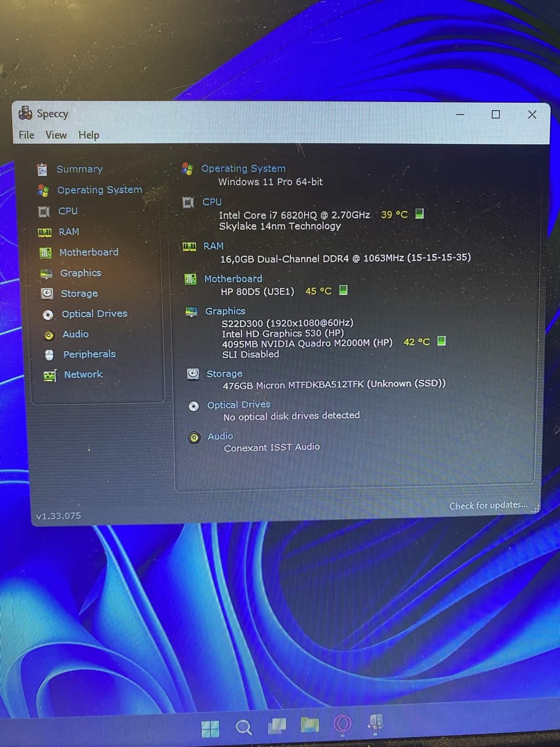Click the Audio speaker icon in sidebar
Viewport: 560px width, 747px height.
tap(49, 335)
